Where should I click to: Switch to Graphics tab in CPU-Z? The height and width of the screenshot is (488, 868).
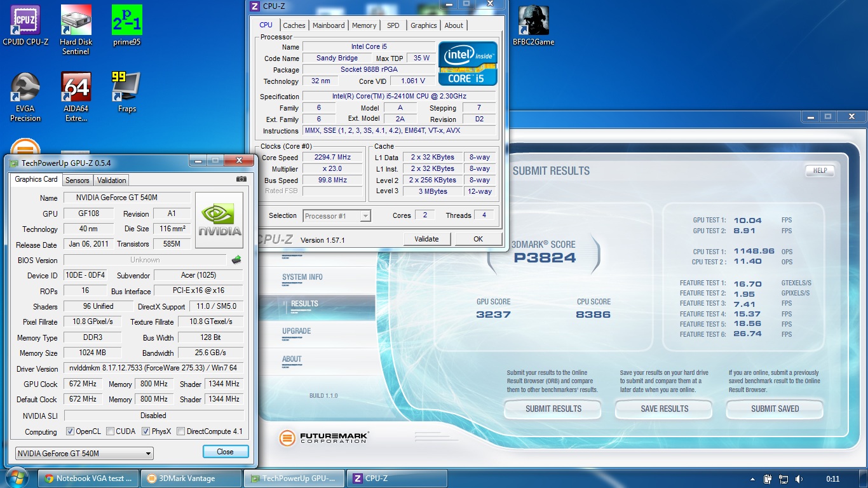(423, 25)
